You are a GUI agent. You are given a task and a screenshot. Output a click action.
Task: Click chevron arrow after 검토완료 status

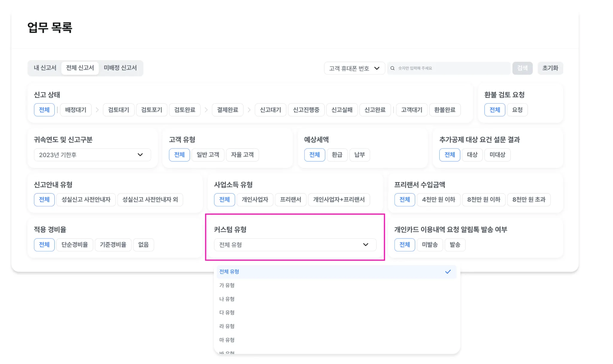click(x=206, y=110)
